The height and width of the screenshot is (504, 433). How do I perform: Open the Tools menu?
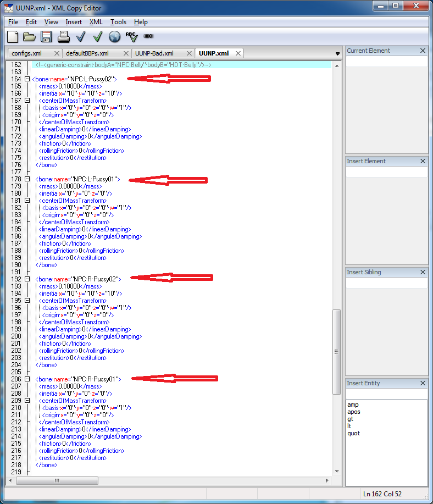[118, 22]
